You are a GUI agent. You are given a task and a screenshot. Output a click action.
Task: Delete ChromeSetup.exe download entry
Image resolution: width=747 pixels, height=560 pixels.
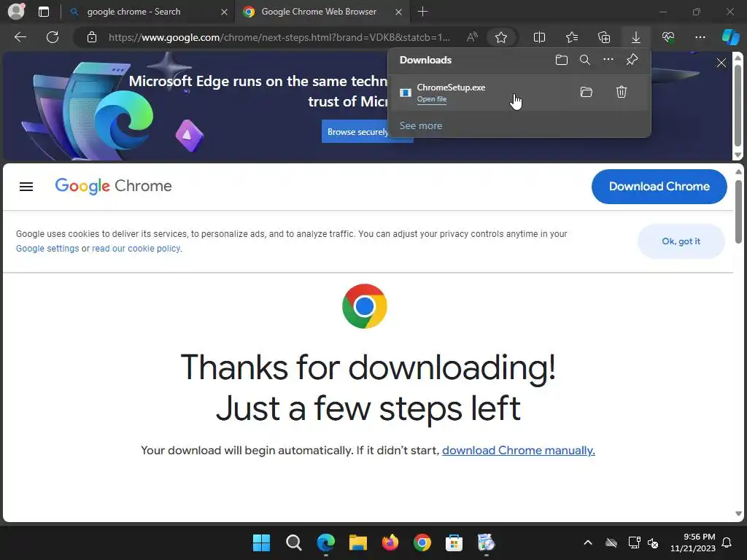click(x=622, y=92)
